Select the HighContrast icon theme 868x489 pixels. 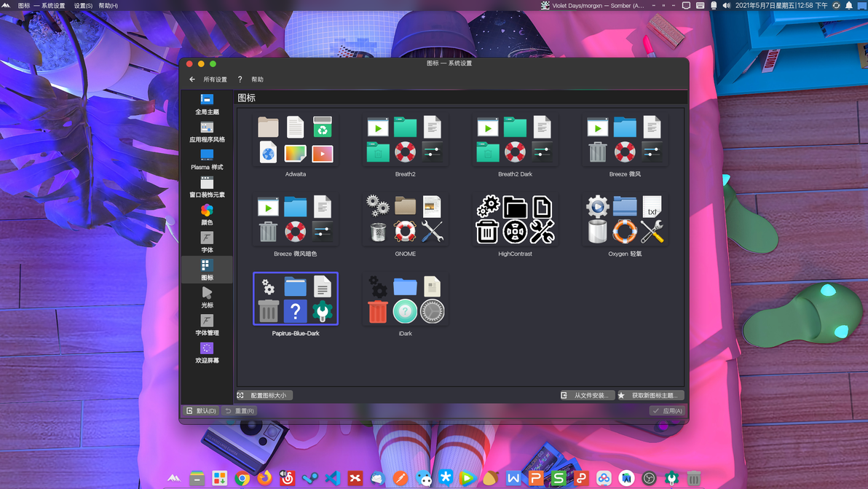click(515, 225)
